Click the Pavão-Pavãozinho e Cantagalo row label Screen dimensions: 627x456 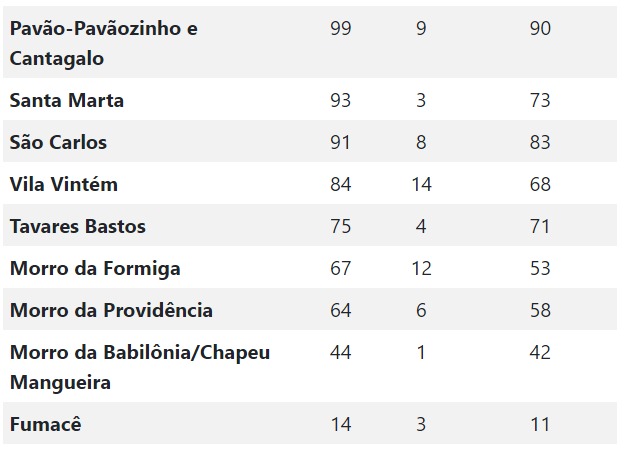coord(104,43)
